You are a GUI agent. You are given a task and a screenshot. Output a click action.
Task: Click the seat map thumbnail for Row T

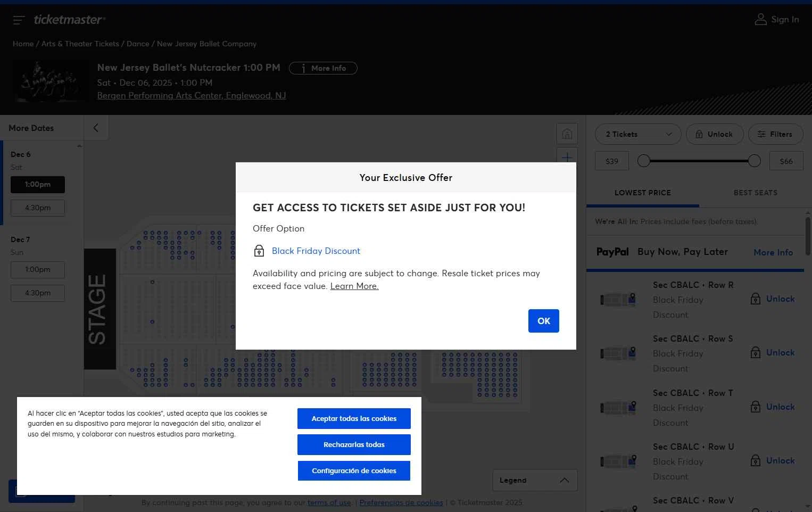coord(618,408)
